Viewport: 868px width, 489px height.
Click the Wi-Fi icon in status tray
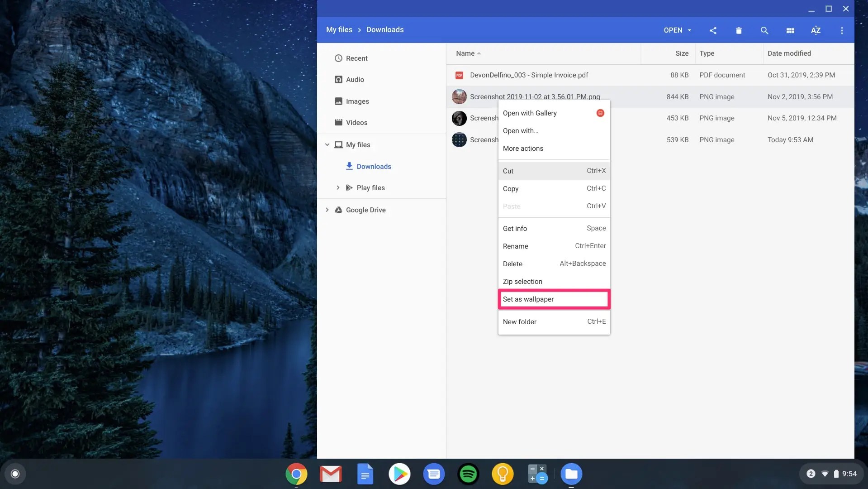pyautogui.click(x=825, y=474)
